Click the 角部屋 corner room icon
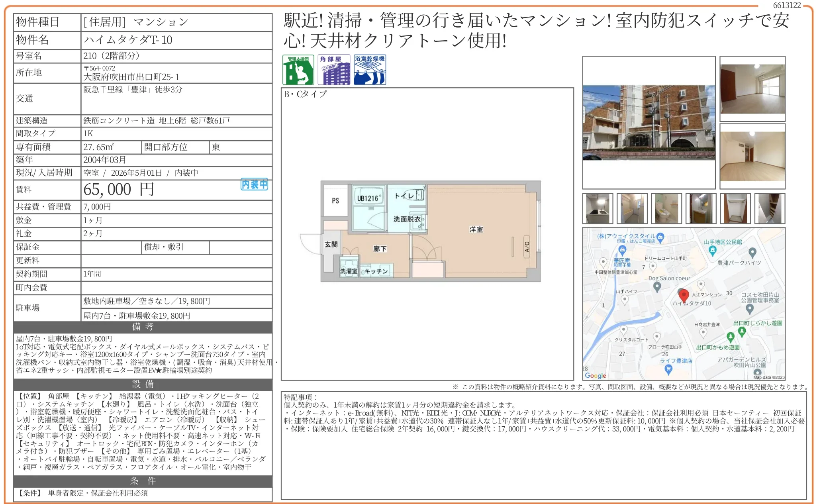Screen dimensions: 819x504 click(333, 70)
